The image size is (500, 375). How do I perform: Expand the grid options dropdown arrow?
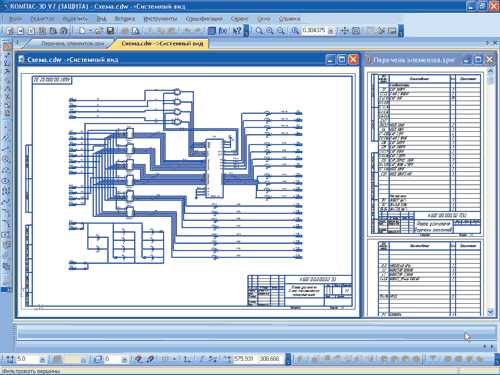pos(174,359)
